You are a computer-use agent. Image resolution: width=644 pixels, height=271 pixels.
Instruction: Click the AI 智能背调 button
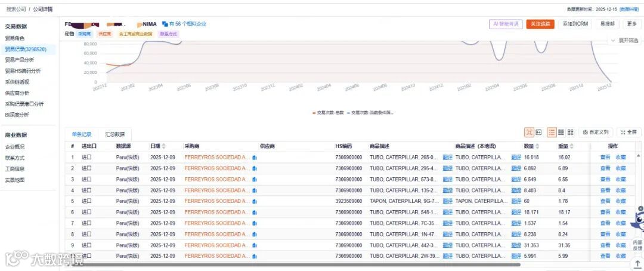pyautogui.click(x=506, y=24)
